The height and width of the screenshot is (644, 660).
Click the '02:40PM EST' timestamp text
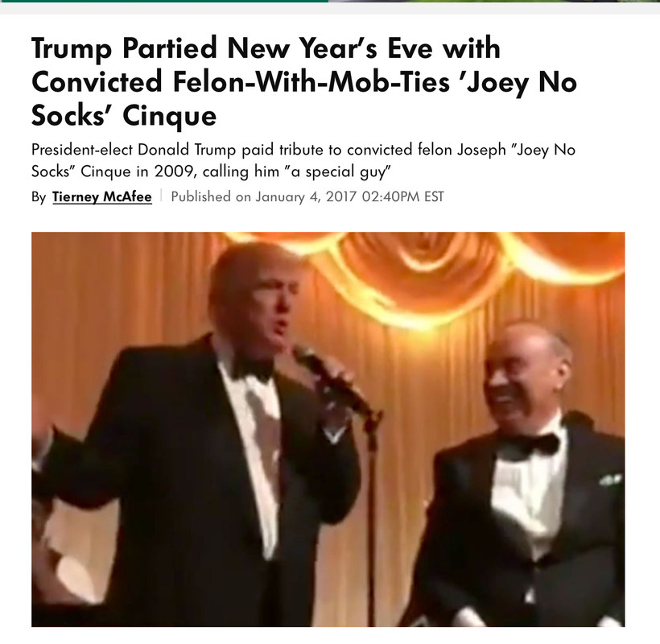coord(402,197)
